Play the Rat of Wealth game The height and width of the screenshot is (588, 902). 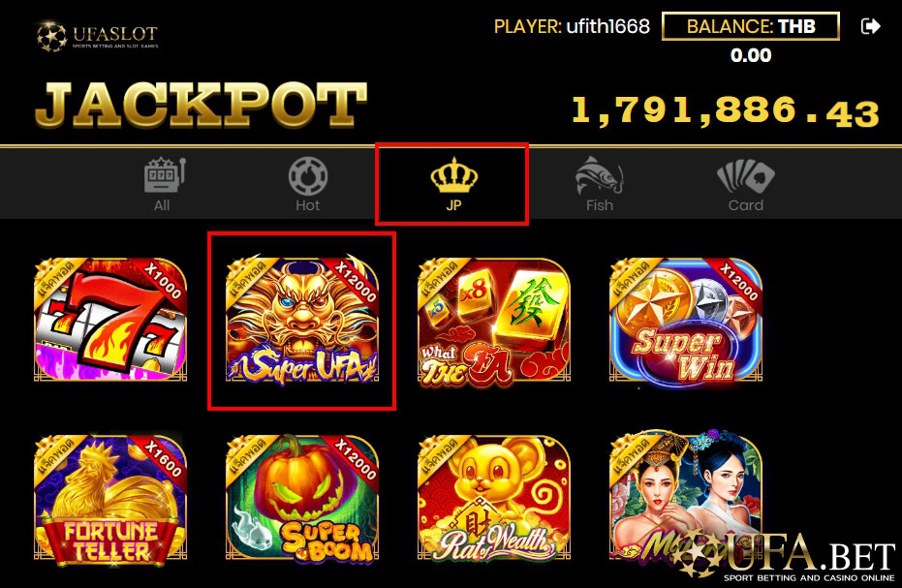(494, 498)
